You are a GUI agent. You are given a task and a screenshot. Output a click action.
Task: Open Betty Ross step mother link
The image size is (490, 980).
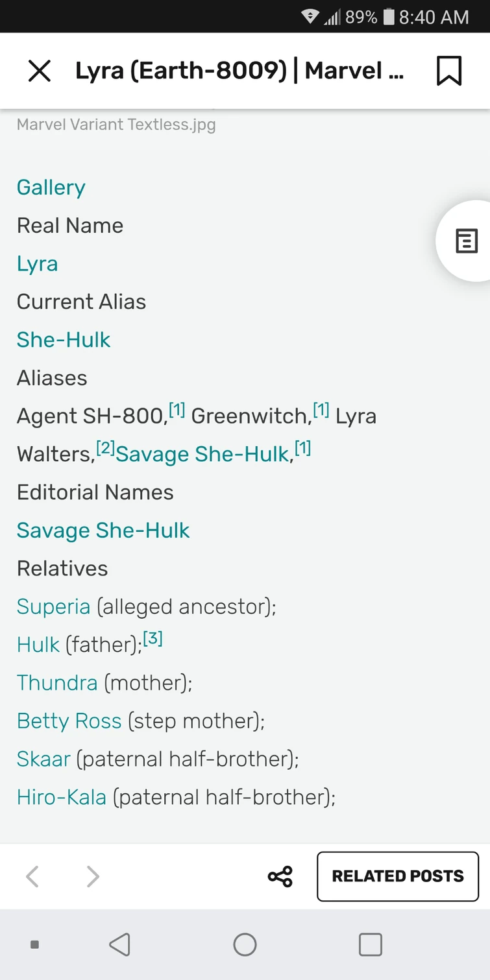(x=69, y=721)
